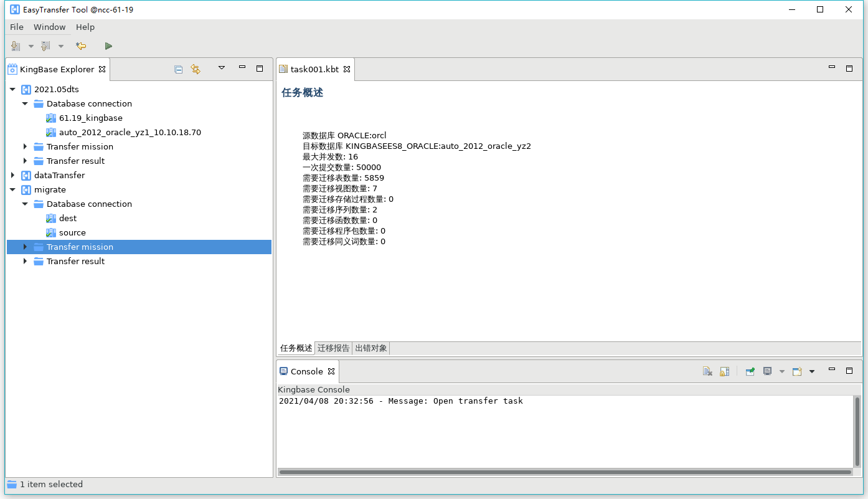The width and height of the screenshot is (868, 499).
Task: Click the second export toolbar icon
Action: [45, 46]
